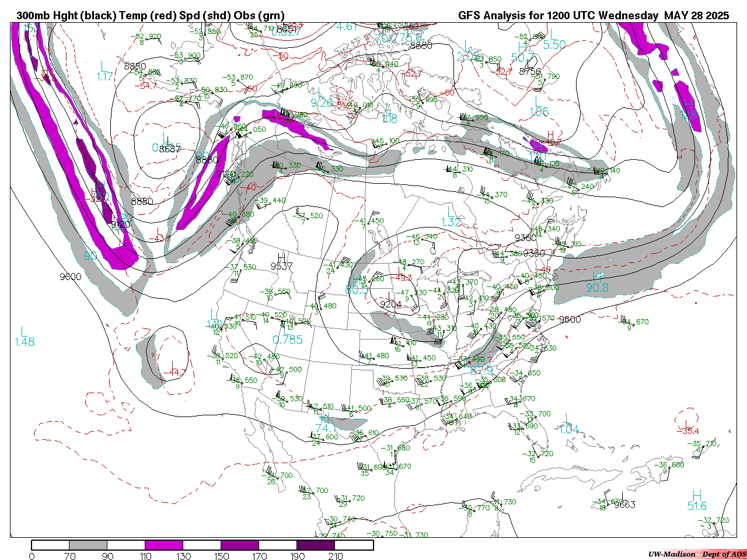Click the red "-49.3" temperature value
This screenshot has width=747, height=560.
[401, 277]
